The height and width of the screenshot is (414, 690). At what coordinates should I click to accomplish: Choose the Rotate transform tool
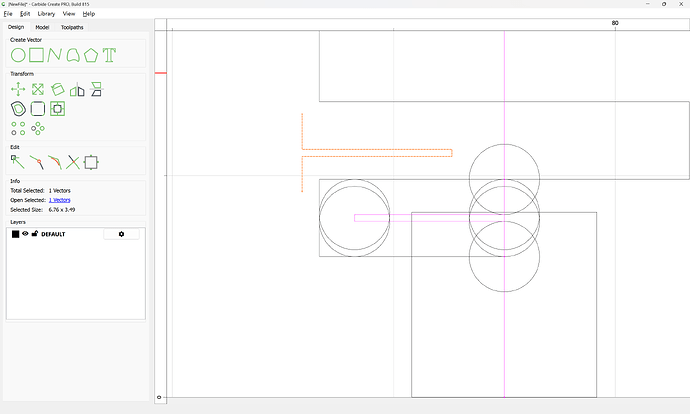(58, 89)
